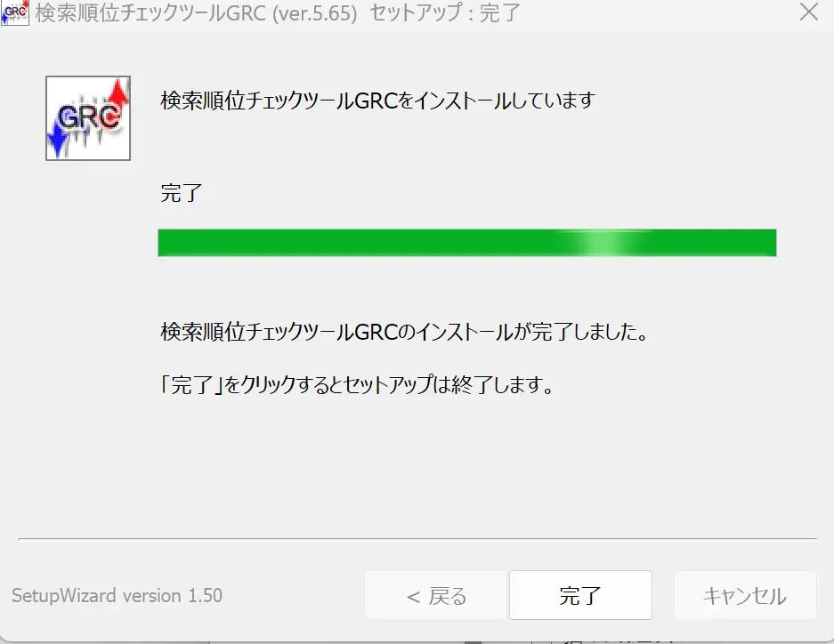Click the large GRC logo image
Image resolution: width=834 pixels, height=644 pixels.
pyautogui.click(x=88, y=118)
